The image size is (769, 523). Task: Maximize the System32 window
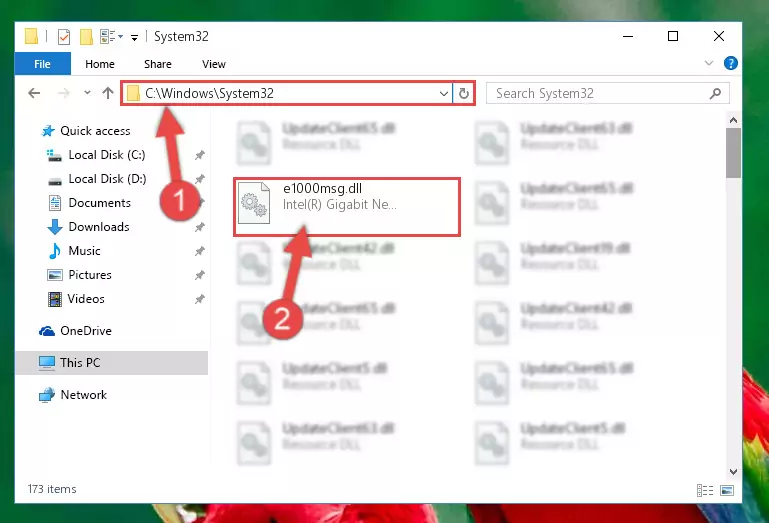(x=673, y=36)
